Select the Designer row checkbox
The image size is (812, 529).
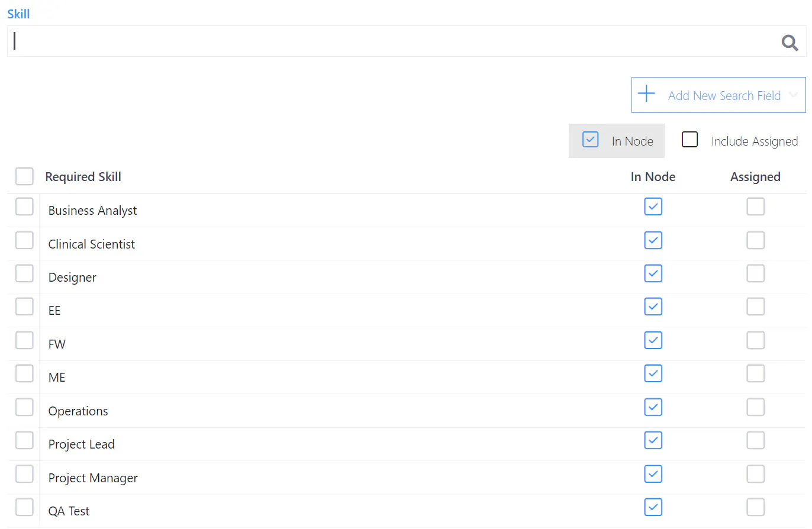[24, 273]
